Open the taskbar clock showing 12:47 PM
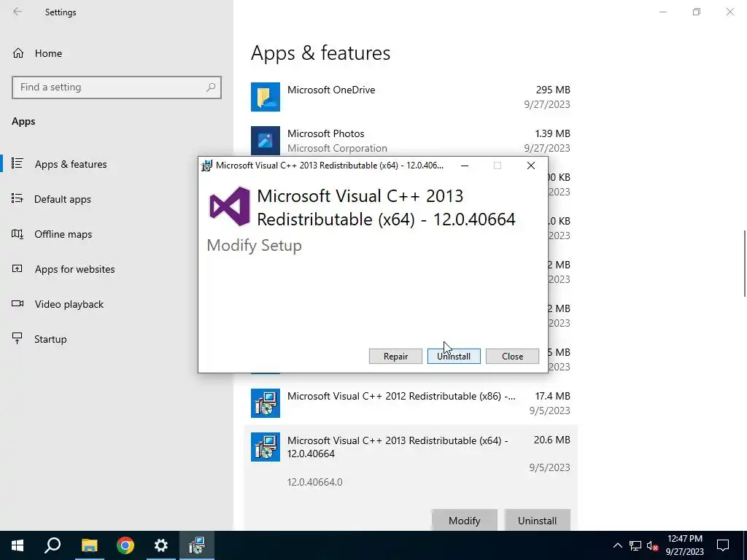The width and height of the screenshot is (747, 560). [x=684, y=545]
